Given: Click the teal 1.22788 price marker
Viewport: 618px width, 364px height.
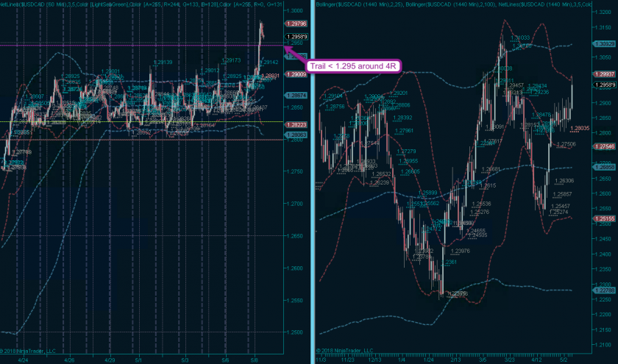Looking at the screenshot, I should pos(604,290).
